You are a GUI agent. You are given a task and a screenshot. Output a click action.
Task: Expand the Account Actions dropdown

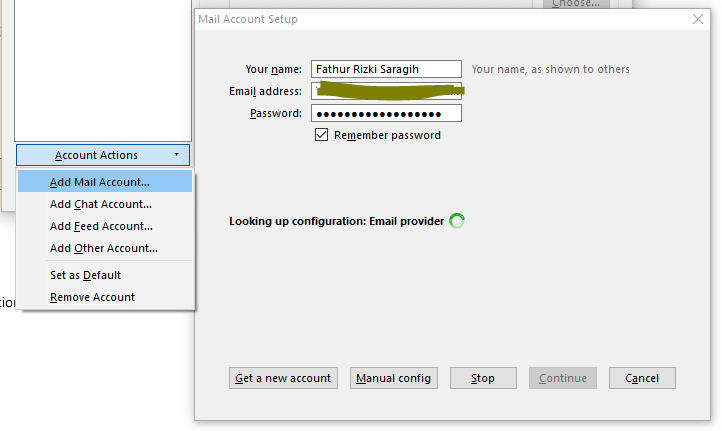coord(103,155)
